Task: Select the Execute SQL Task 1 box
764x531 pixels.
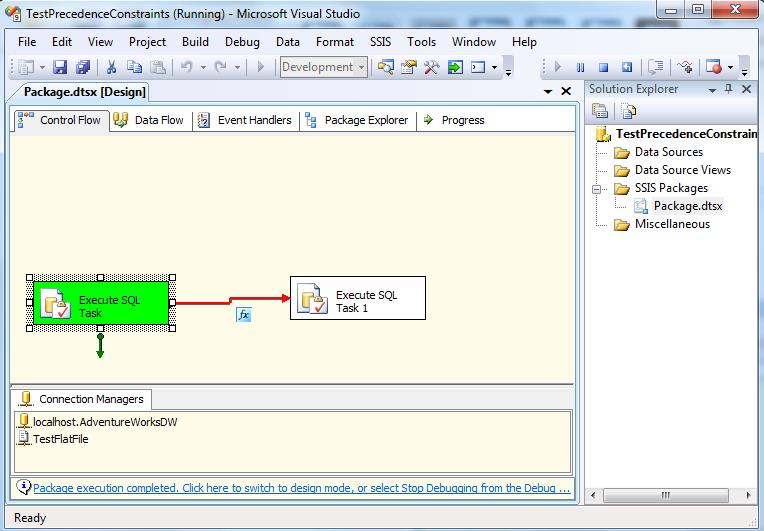Action: (x=357, y=298)
